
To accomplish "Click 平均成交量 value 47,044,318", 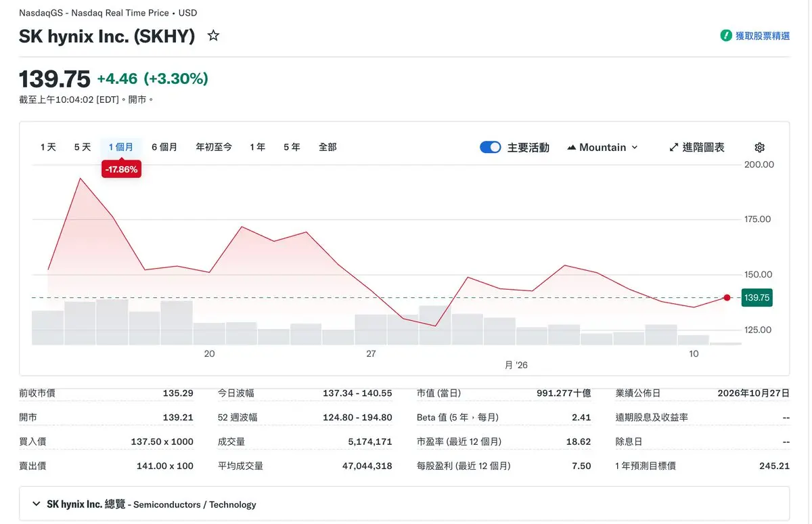I will pos(367,466).
